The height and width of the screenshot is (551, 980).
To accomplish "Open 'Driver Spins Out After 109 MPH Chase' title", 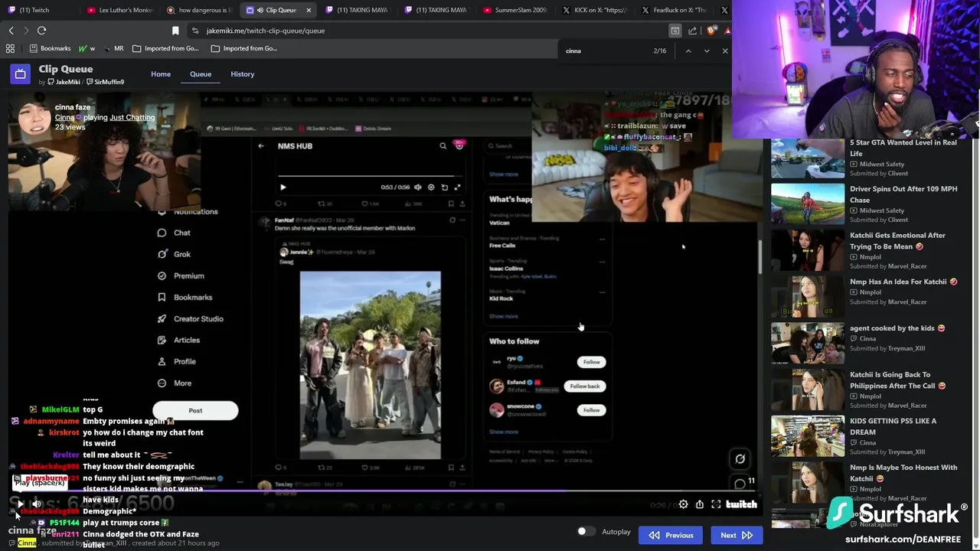I will [903, 194].
